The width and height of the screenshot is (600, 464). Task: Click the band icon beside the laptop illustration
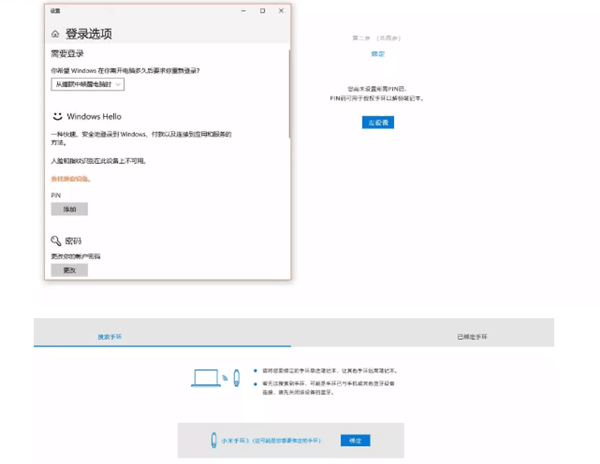point(236,378)
